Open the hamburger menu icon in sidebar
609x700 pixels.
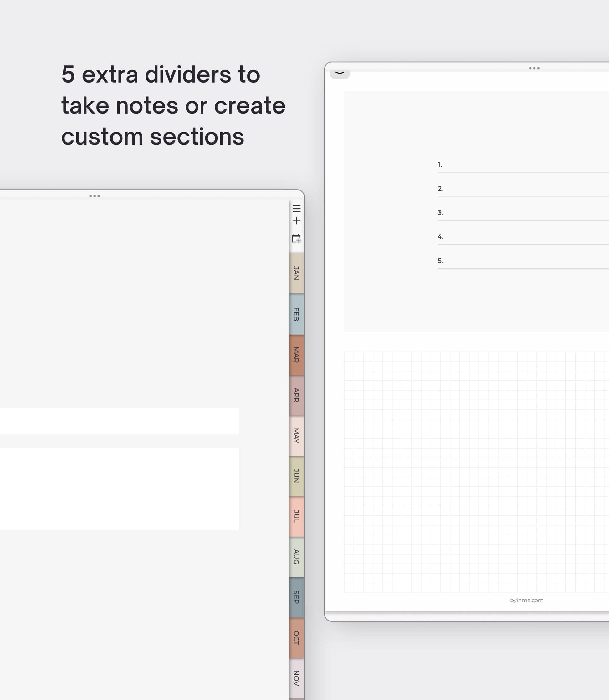coord(296,208)
